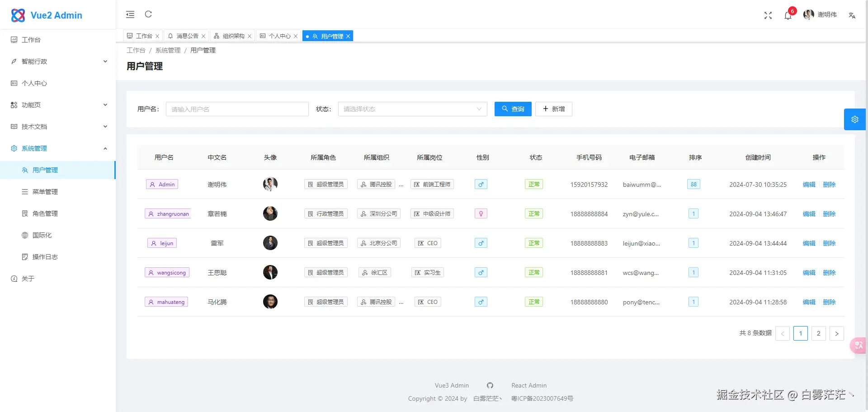
Task: Click the Vue2 Admin logo icon
Action: point(18,15)
